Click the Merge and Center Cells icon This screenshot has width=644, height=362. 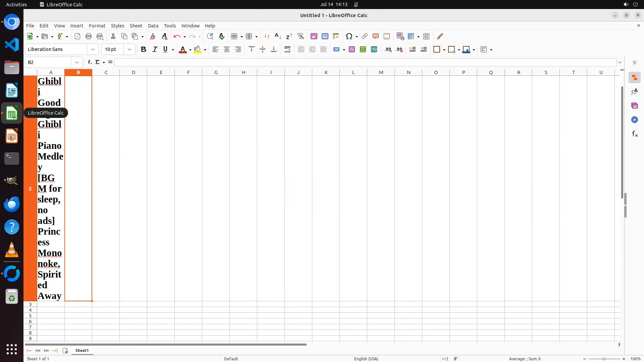pos(301,50)
